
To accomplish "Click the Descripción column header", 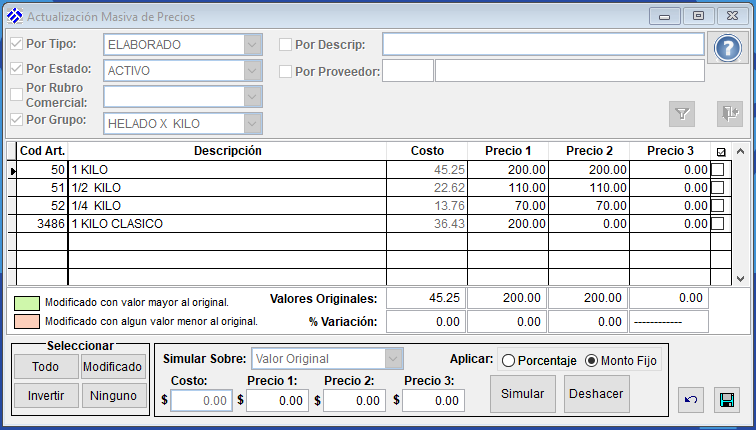I will 227,151.
